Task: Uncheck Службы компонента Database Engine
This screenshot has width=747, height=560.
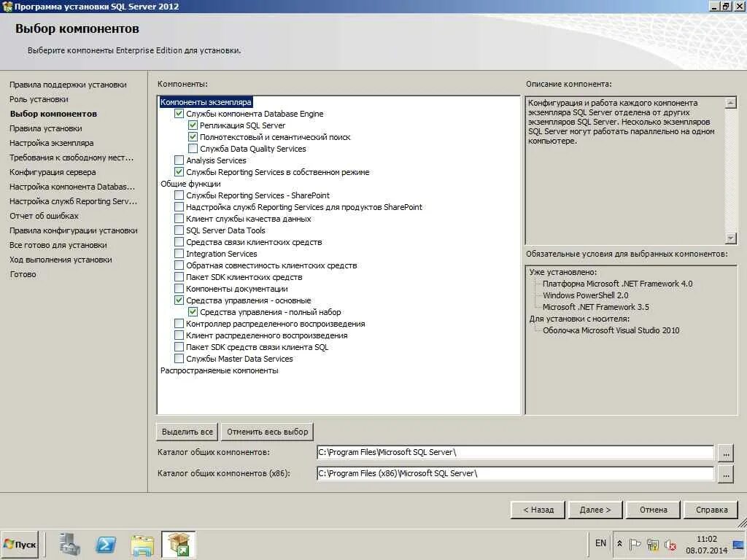Action: 179,114
